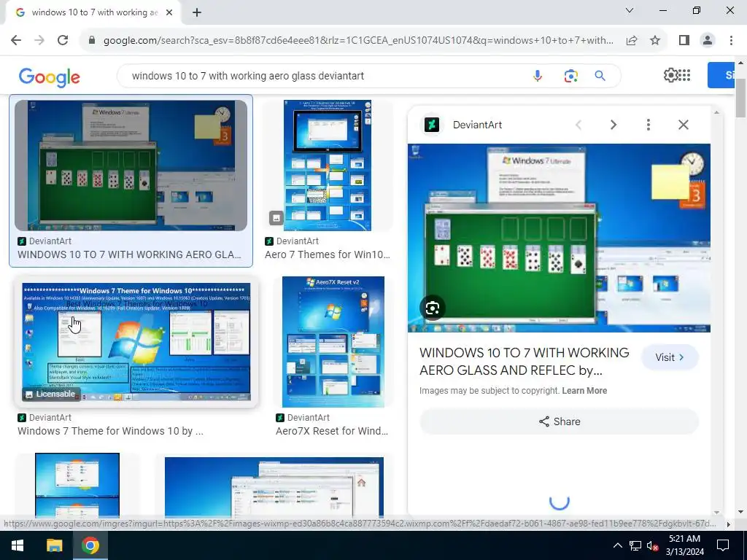Go to the Google homepage logo
Screen dimensions: 747x560
coord(49,77)
